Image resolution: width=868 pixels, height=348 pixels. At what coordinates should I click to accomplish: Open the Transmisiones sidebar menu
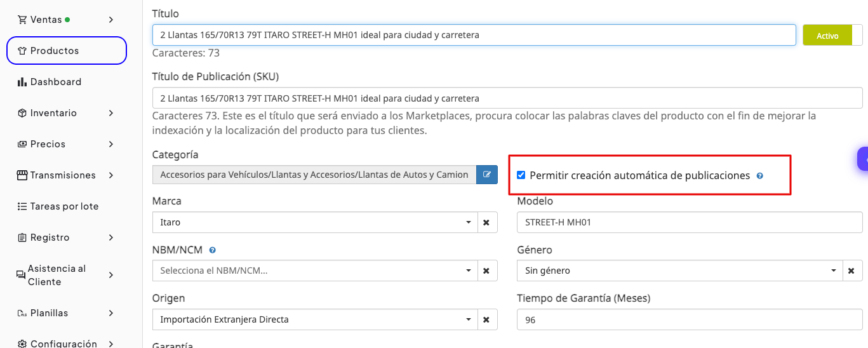pos(67,175)
